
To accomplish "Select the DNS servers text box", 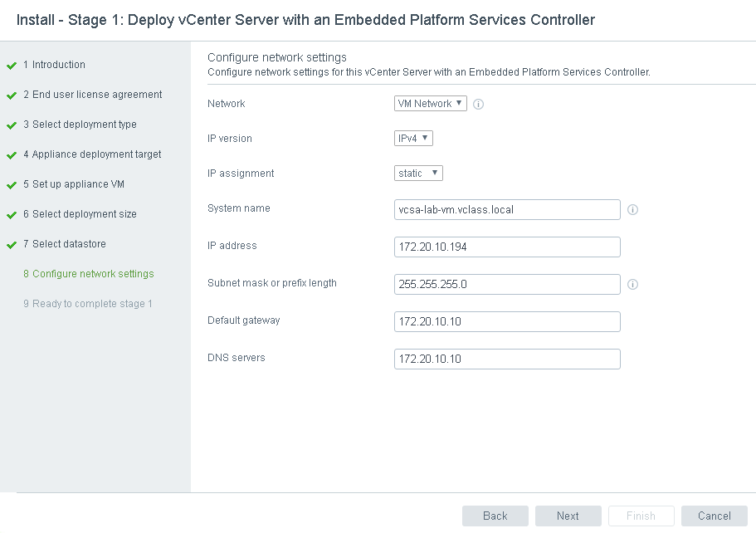I will coord(507,359).
